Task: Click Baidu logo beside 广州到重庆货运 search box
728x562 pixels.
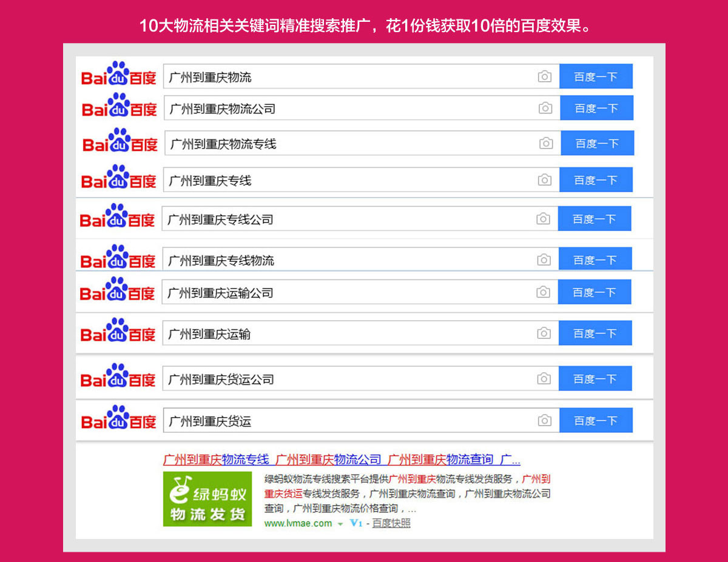Action: 119,418
